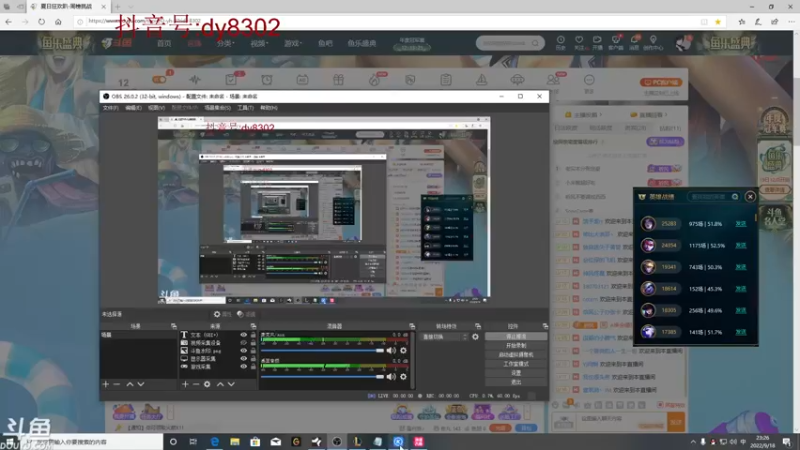Add a new source with plus icon
The height and width of the screenshot is (450, 800).
[185, 384]
